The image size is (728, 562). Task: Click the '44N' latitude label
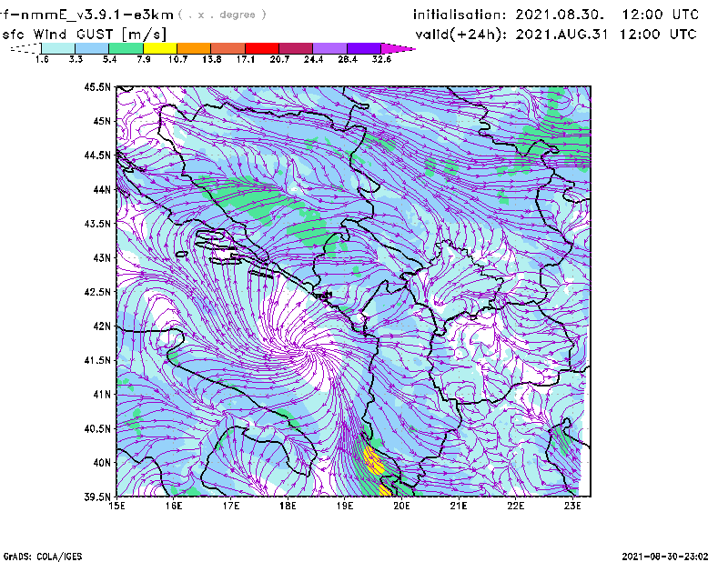102,189
